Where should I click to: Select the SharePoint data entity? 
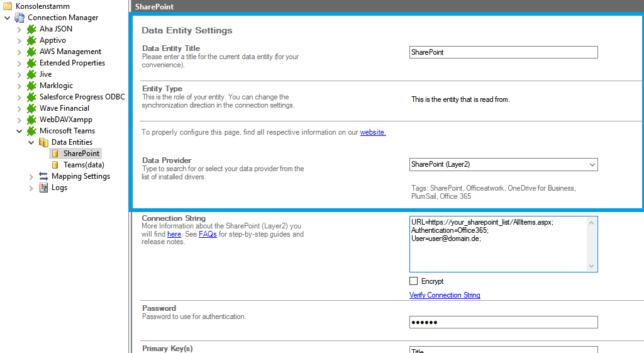pos(81,154)
